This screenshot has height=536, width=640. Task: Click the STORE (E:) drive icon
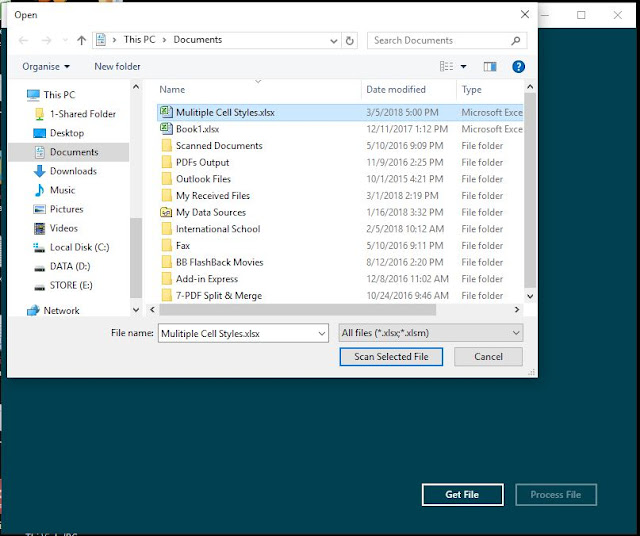point(40,287)
